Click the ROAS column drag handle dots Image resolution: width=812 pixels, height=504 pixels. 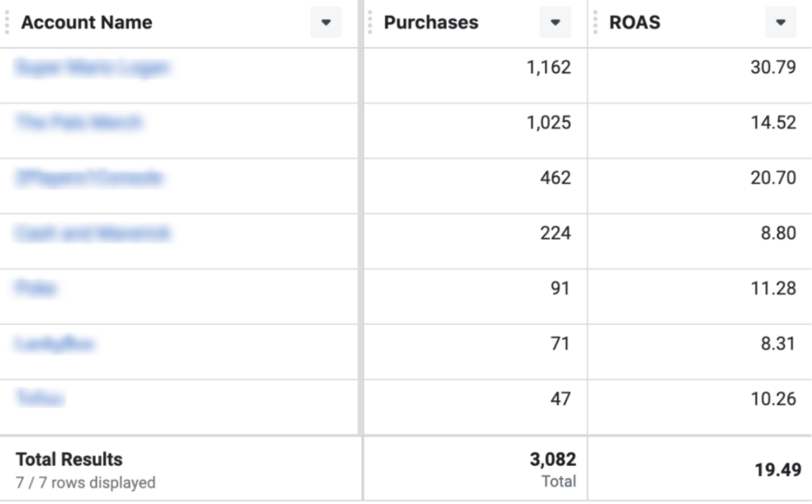coord(596,22)
